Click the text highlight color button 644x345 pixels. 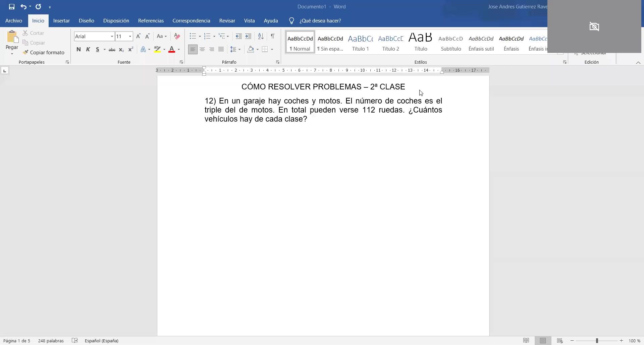click(x=157, y=50)
